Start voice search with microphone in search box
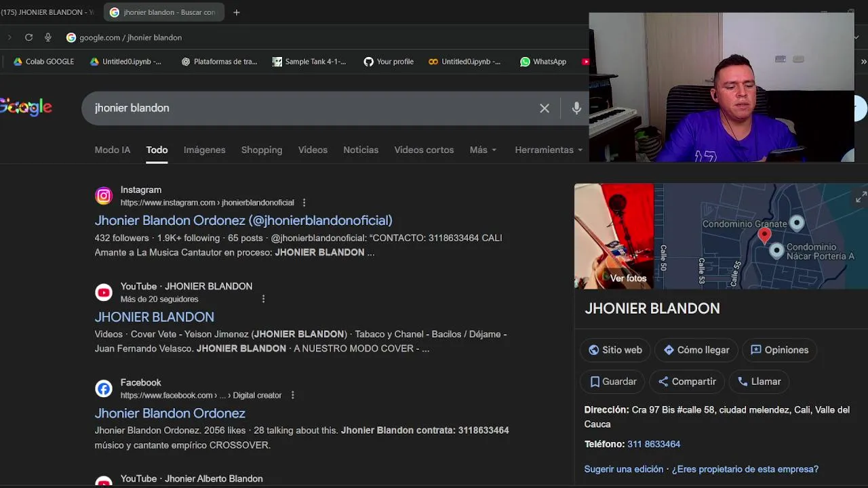 pyautogui.click(x=576, y=108)
